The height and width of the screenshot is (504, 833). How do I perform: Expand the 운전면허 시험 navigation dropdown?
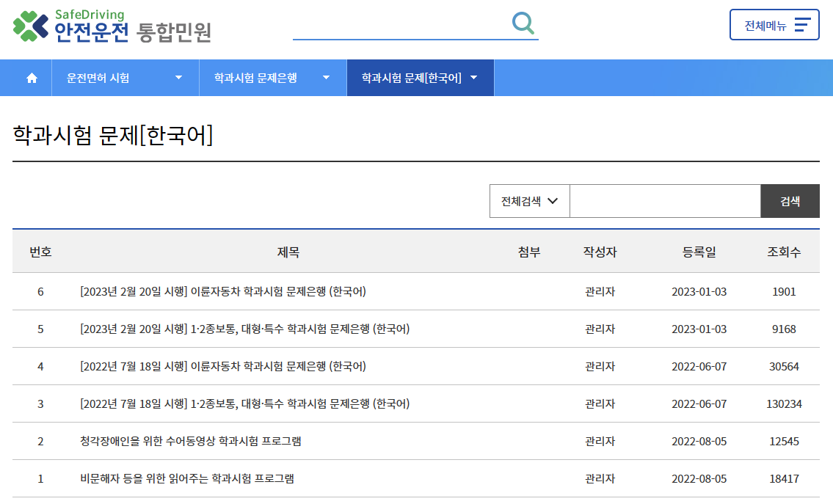(x=126, y=78)
